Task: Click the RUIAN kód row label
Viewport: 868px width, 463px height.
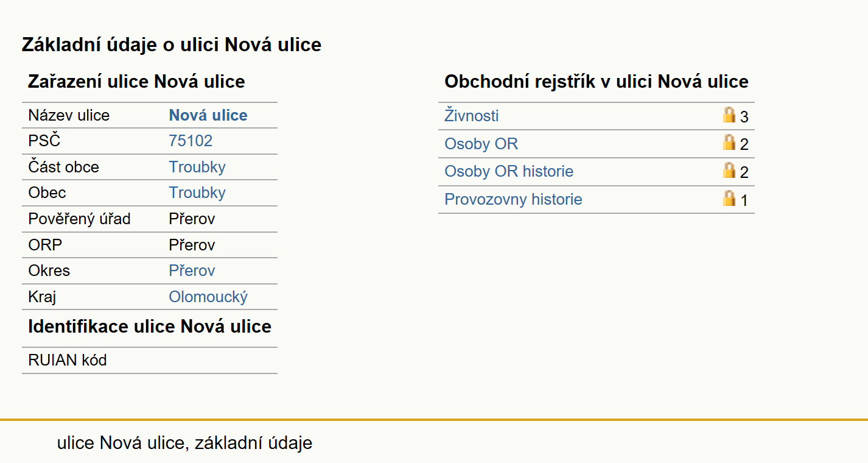Action: (68, 360)
